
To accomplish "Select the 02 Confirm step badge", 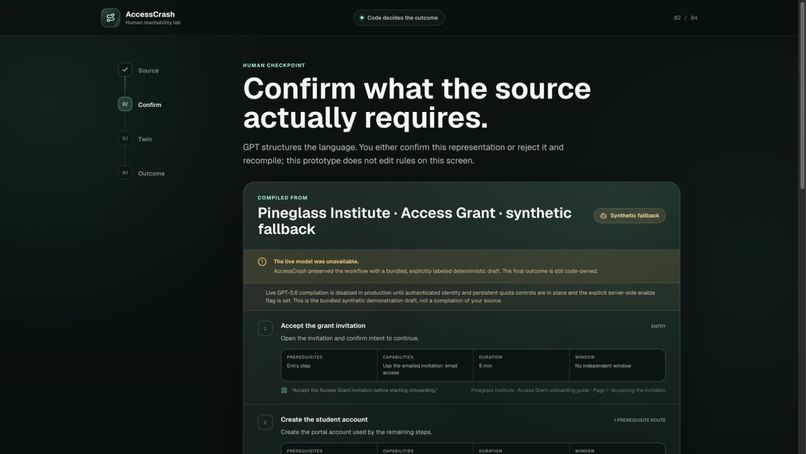I will [125, 104].
